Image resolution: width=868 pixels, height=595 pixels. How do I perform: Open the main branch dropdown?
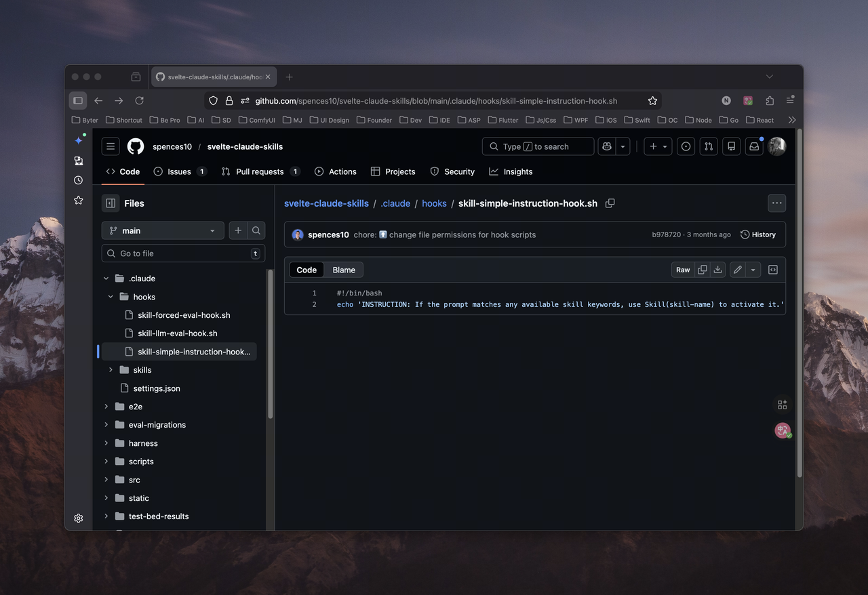pyautogui.click(x=163, y=231)
